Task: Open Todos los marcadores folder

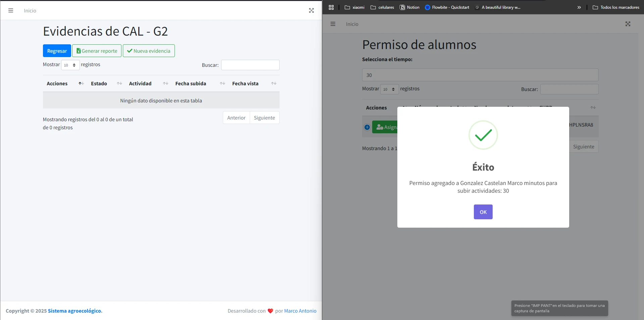Action: (x=616, y=7)
